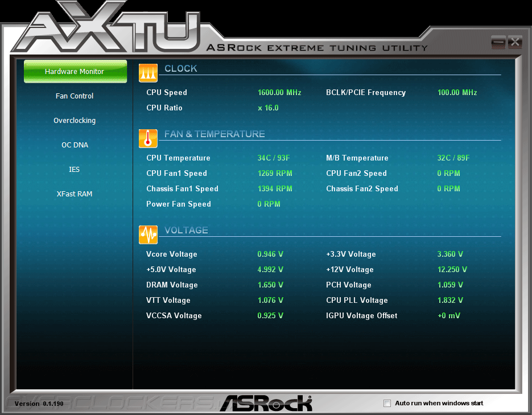Click the CLOCK section heading

(x=180, y=68)
